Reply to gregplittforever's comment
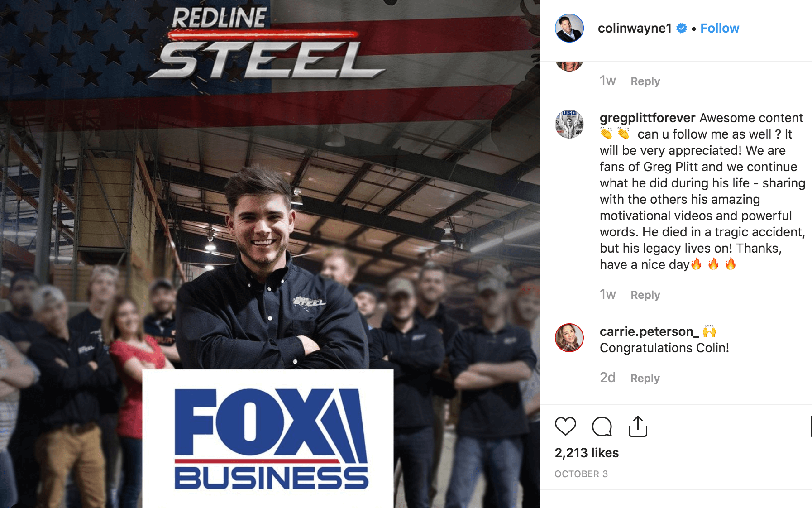Viewport: 812px width, 508px height. pos(645,295)
